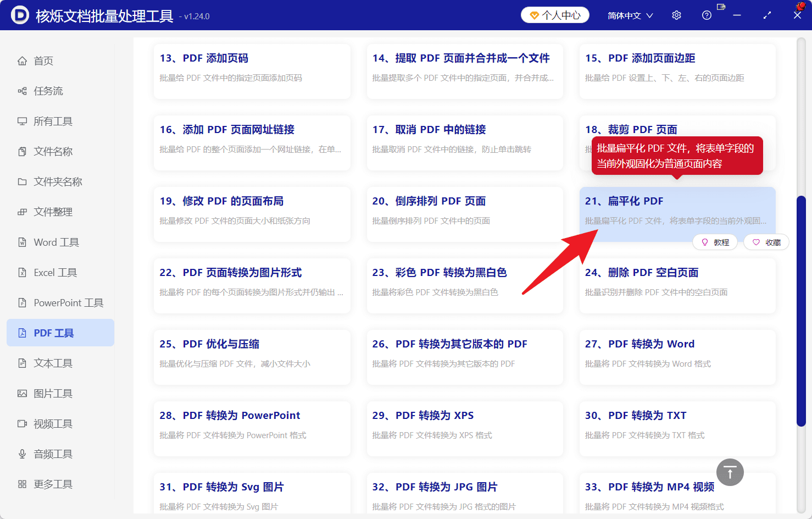Select 所有工具 in the sidebar

coord(60,122)
